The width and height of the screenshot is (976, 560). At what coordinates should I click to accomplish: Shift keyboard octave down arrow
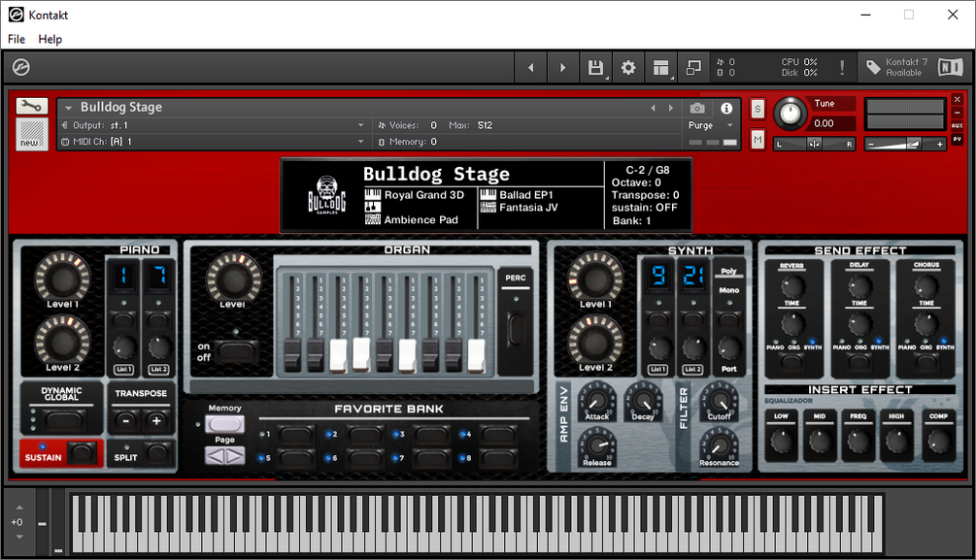point(19,537)
